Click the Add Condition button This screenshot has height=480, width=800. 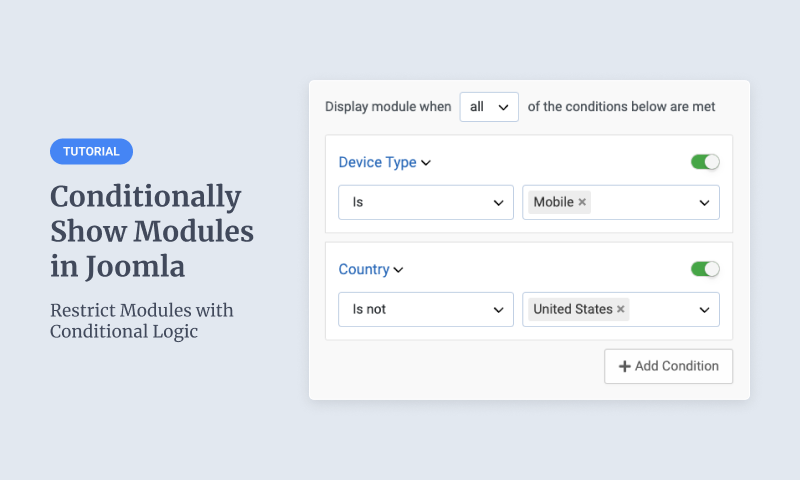click(668, 366)
